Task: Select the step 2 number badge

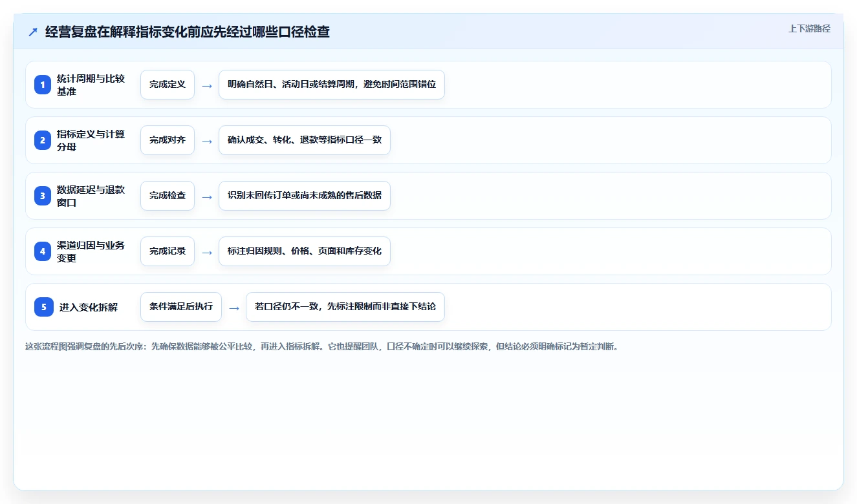Action: [x=43, y=140]
